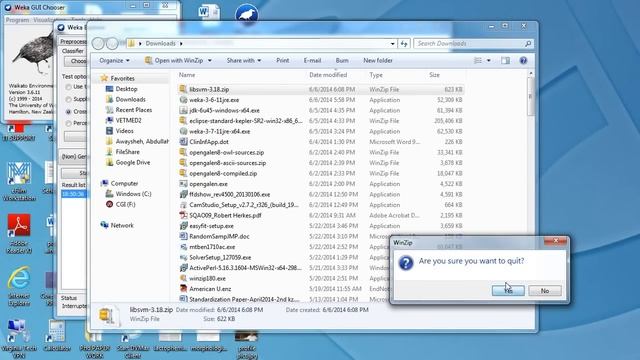
Task: Open Recent Places in navigation pane
Action: (133, 110)
